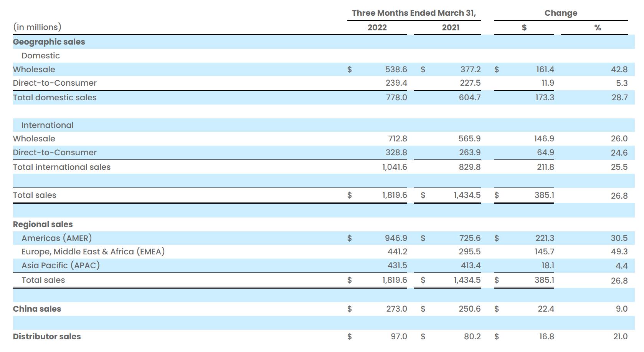
Task: Select the 221.3 change value
Action: click(x=545, y=238)
